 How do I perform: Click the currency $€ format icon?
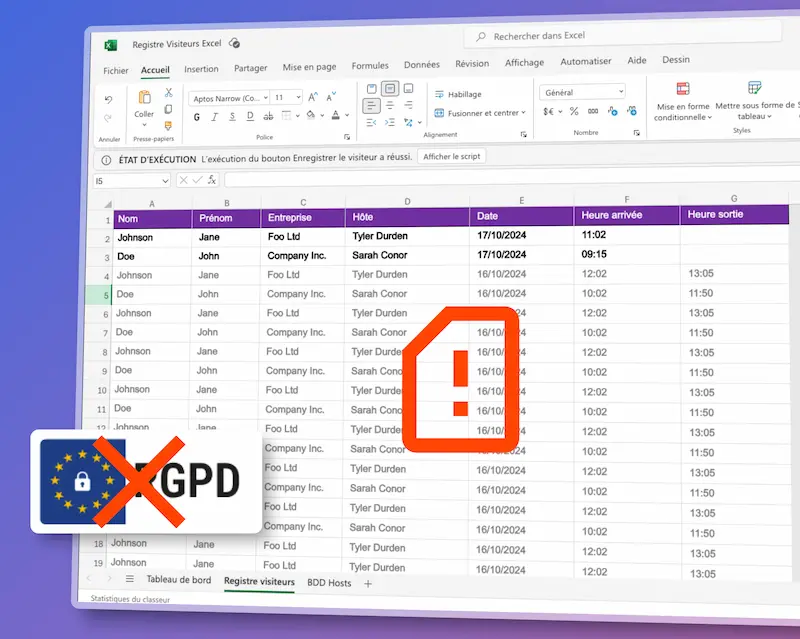tap(548, 111)
